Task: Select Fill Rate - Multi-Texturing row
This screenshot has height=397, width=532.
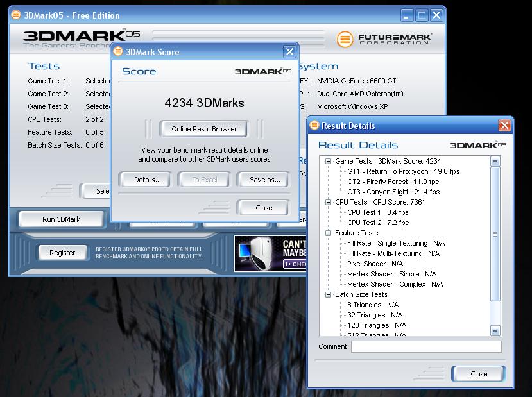Action: pos(393,253)
